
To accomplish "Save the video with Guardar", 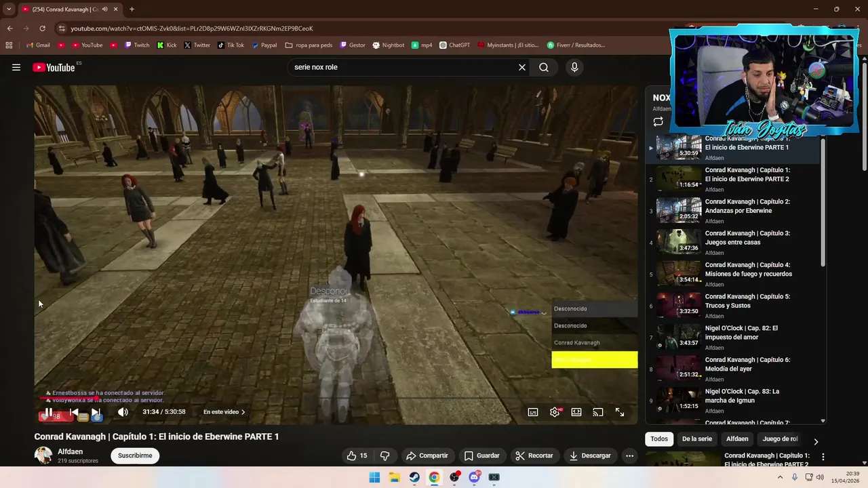I will 481,455.
